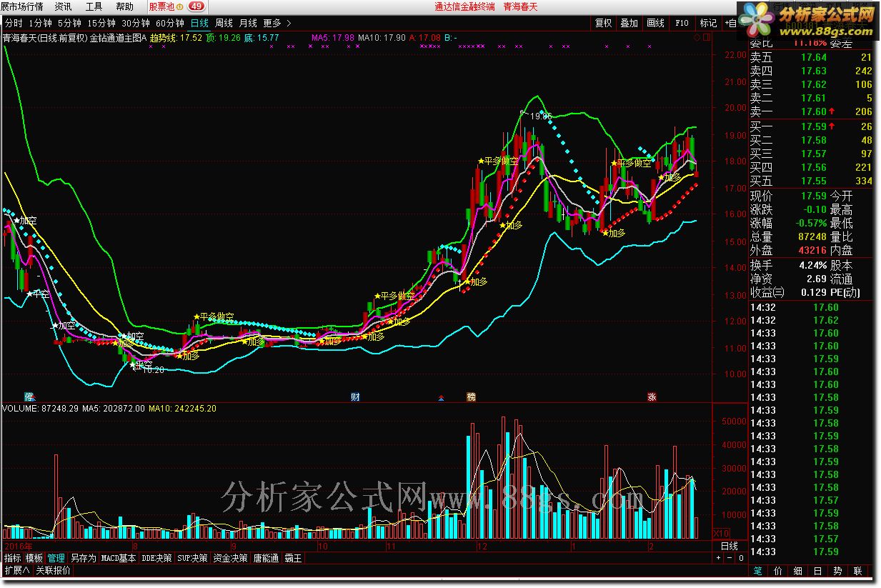The height and width of the screenshot is (588, 881).
Task: Select 联 linked view in side panel
Action: (858, 571)
